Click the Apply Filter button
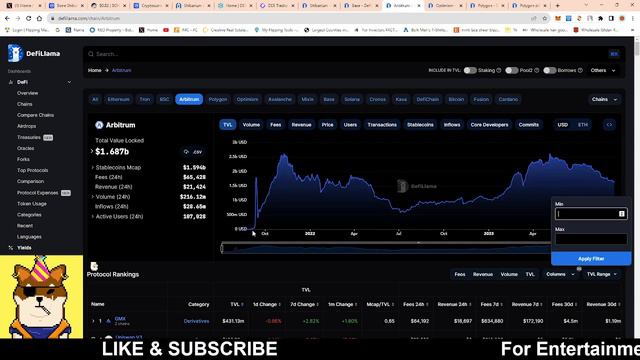Viewport: 640px width, 360px height. tap(591, 259)
